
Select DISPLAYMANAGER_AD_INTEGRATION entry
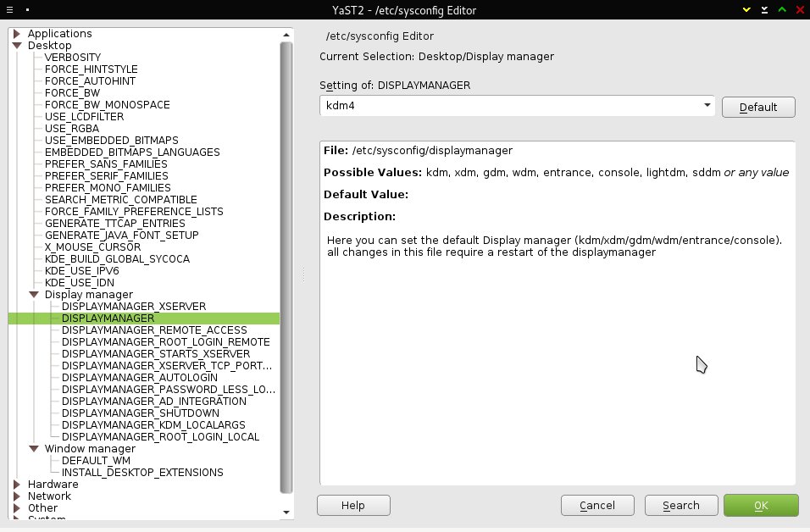tap(154, 402)
